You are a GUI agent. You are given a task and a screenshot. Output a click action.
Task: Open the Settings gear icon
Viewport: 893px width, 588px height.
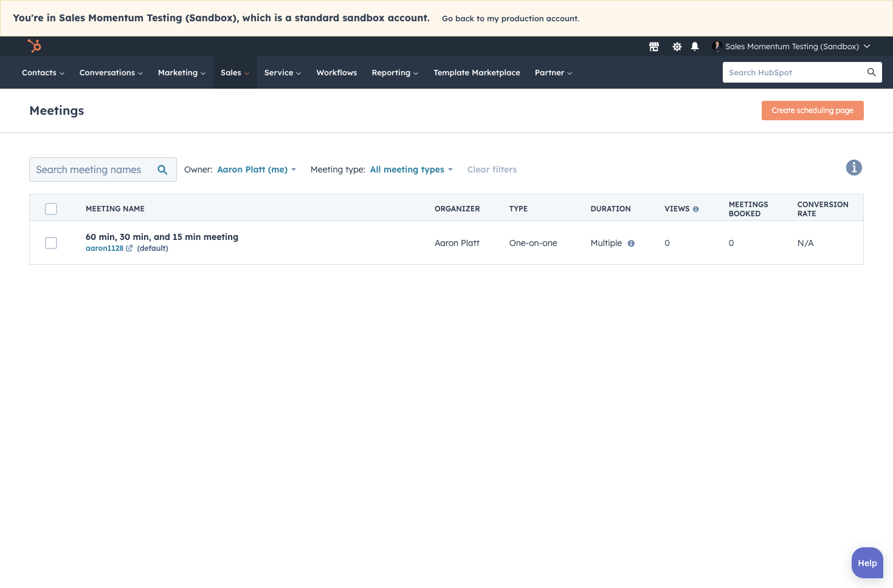(x=677, y=47)
